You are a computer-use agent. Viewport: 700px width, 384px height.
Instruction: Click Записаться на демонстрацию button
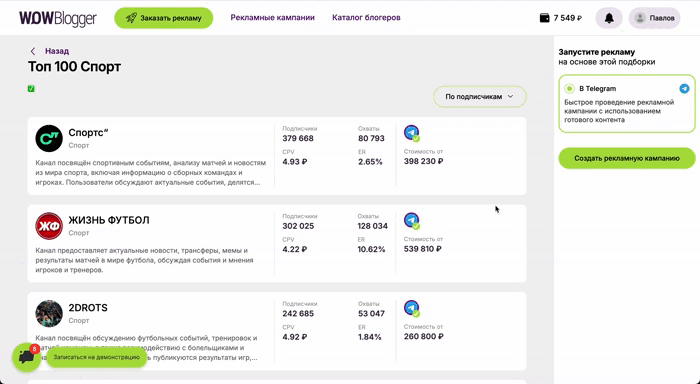96,357
